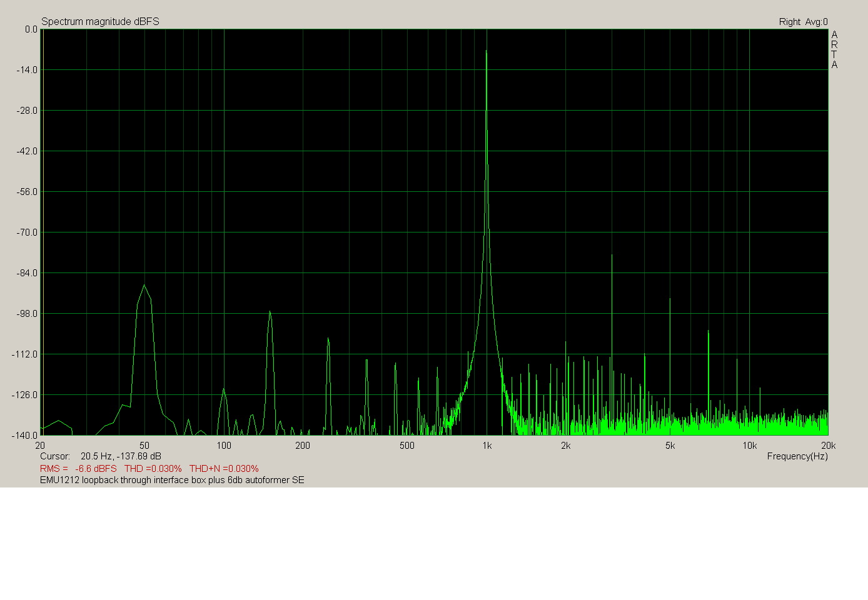Screen dimensions: 868x600
Task: Click the -14.0 dB axis label
Action: (x=27, y=69)
